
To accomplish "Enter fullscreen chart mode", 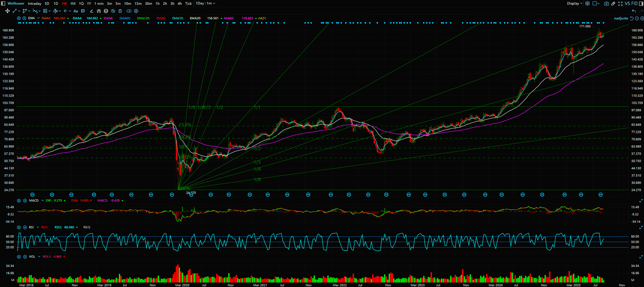I will (620, 4).
